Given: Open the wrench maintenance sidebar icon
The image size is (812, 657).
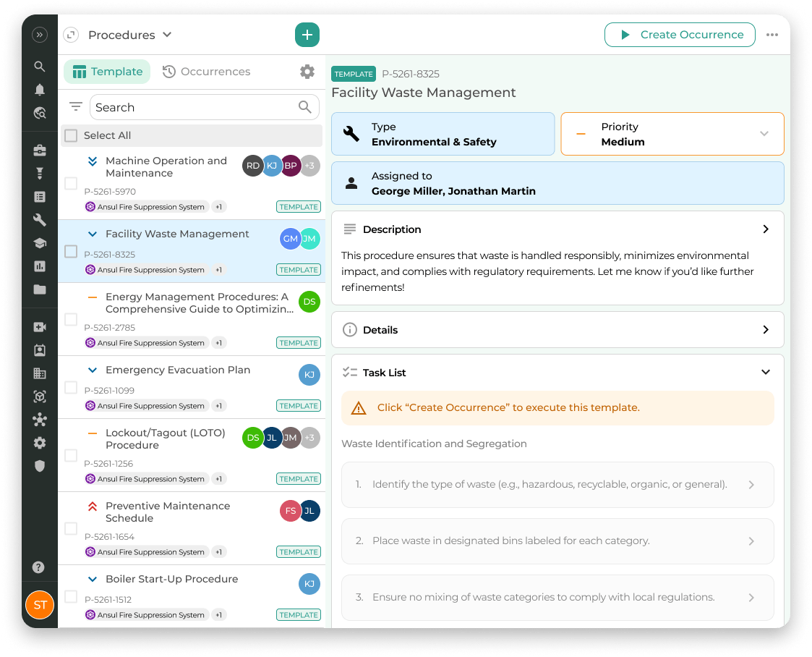Looking at the screenshot, I should pos(39,220).
